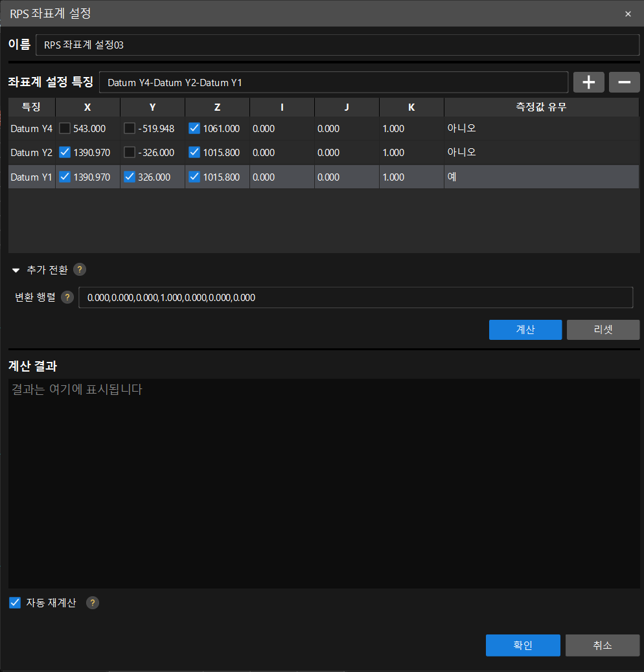The width and height of the screenshot is (644, 672).
Task: Uncheck Z checkbox for Datum Y1
Action: pyautogui.click(x=194, y=177)
